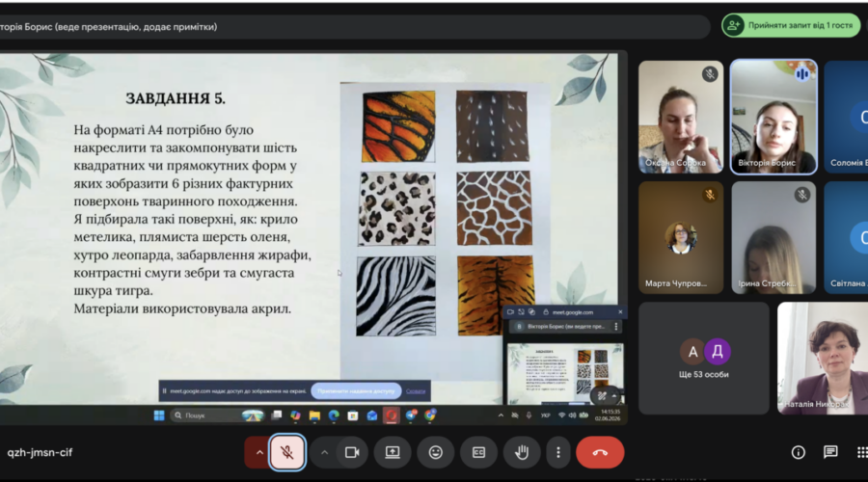This screenshot has width=868, height=482.
Task: Open audio settings chevron beside microphone
Action: click(x=259, y=452)
